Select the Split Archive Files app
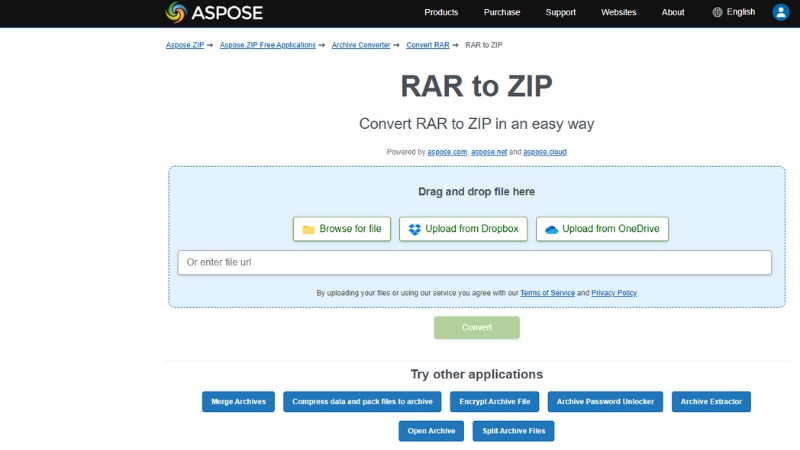This screenshot has width=800, height=450. (x=513, y=431)
